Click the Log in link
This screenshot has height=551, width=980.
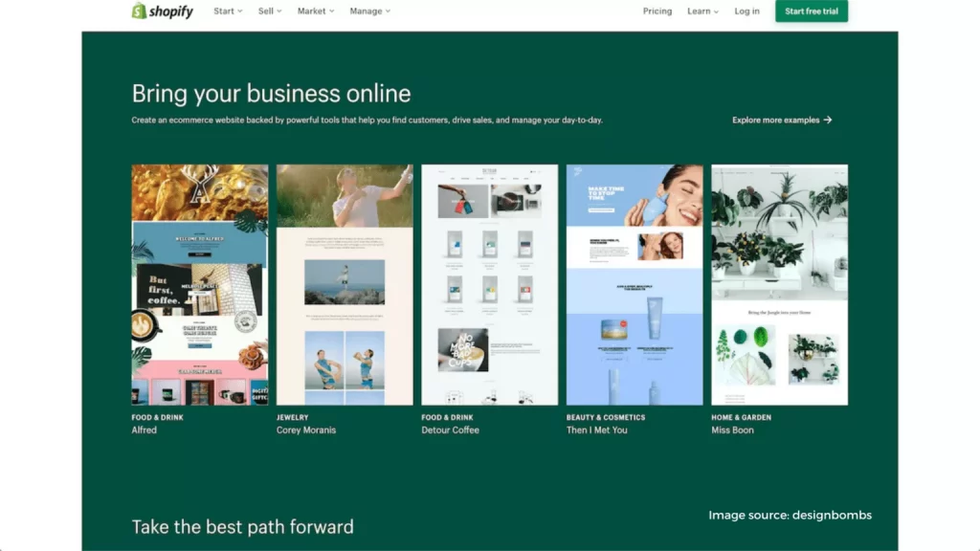click(x=746, y=11)
